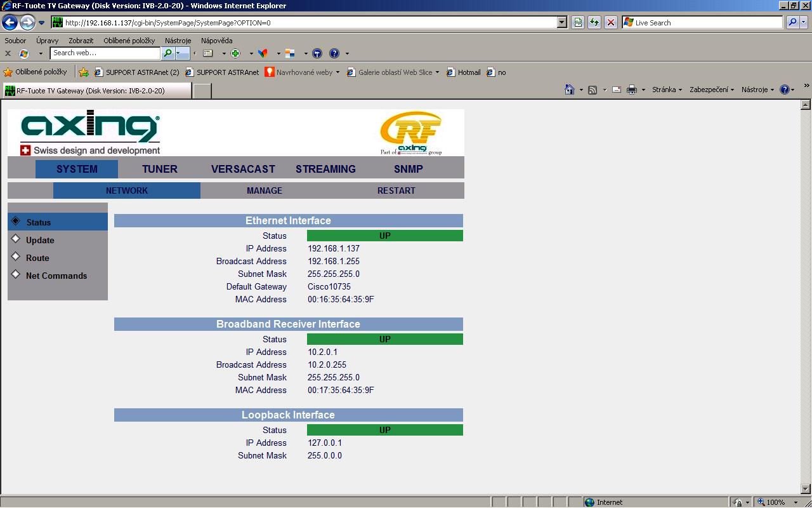Switch to the VERSACAST main tab
Image resolution: width=812 pixels, height=508 pixels.
point(243,169)
